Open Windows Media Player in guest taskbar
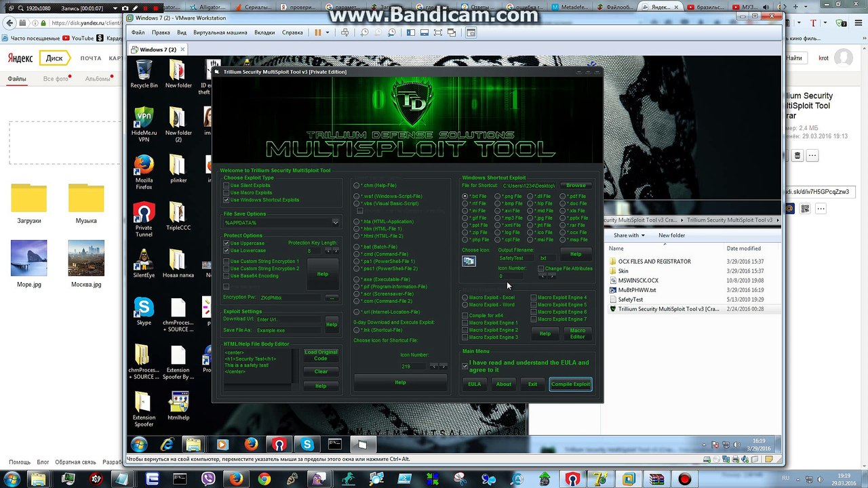 pos(222,445)
